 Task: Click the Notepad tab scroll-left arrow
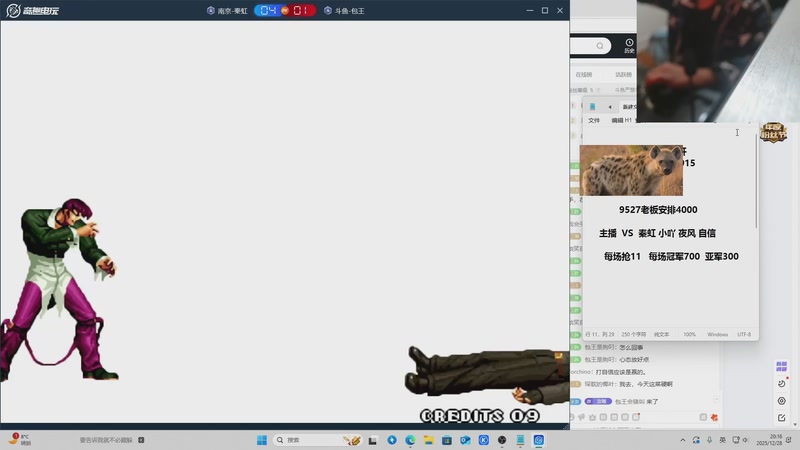click(610, 107)
